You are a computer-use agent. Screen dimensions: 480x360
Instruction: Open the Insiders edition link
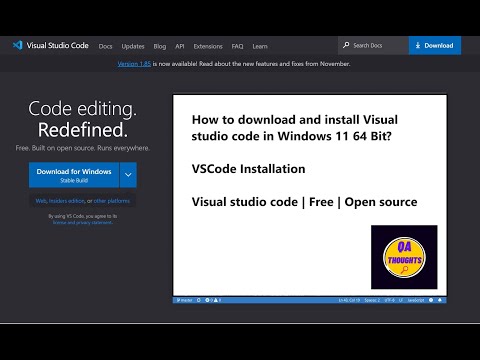coord(67,201)
